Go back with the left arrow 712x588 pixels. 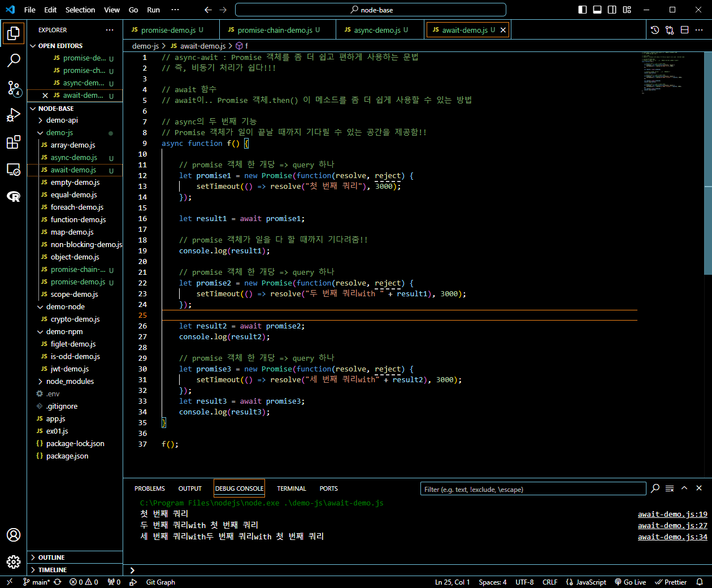pos(208,10)
